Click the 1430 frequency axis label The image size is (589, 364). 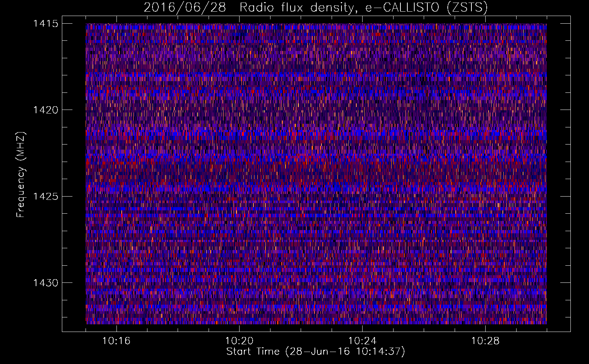pyautogui.click(x=46, y=283)
